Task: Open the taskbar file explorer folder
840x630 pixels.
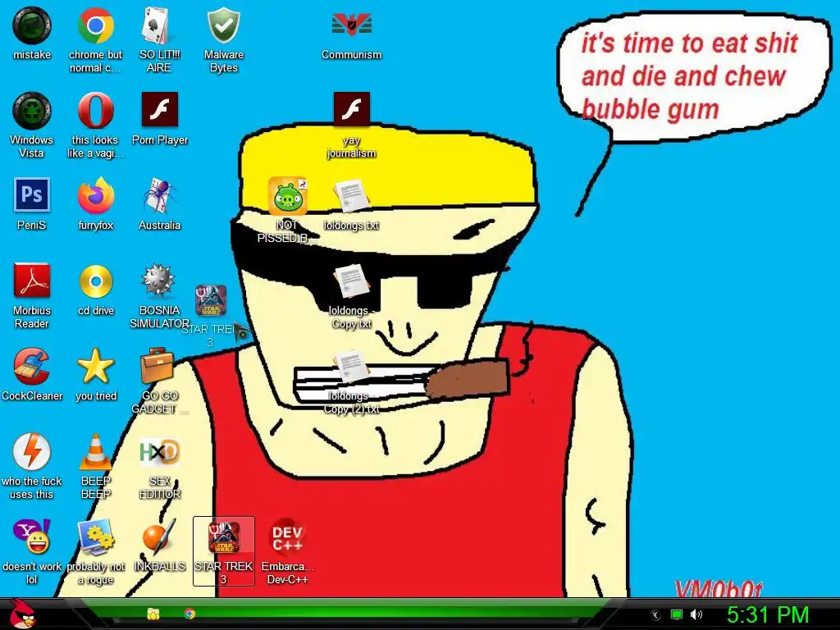Action: pyautogui.click(x=153, y=614)
